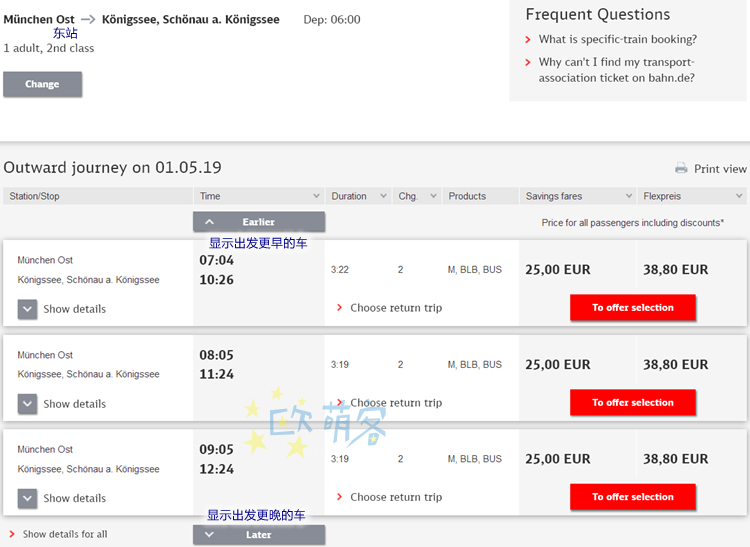750x547 pixels.
Task: Sort results by the Time column
Action: (259, 196)
